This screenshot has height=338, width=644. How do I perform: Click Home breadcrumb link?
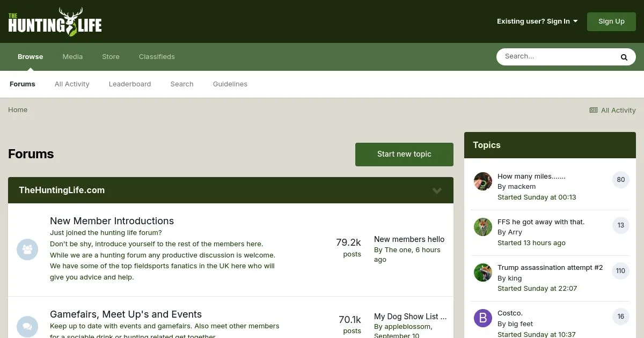click(x=18, y=110)
